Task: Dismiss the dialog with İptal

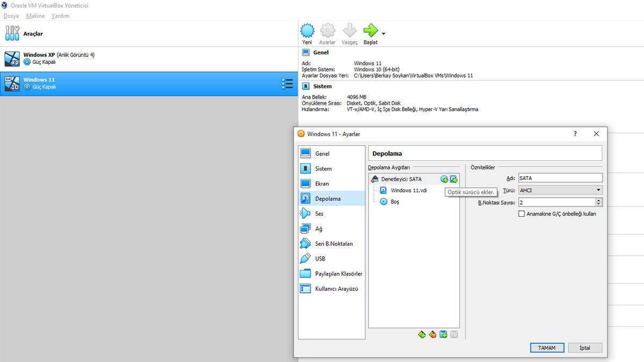Action: (x=584, y=348)
